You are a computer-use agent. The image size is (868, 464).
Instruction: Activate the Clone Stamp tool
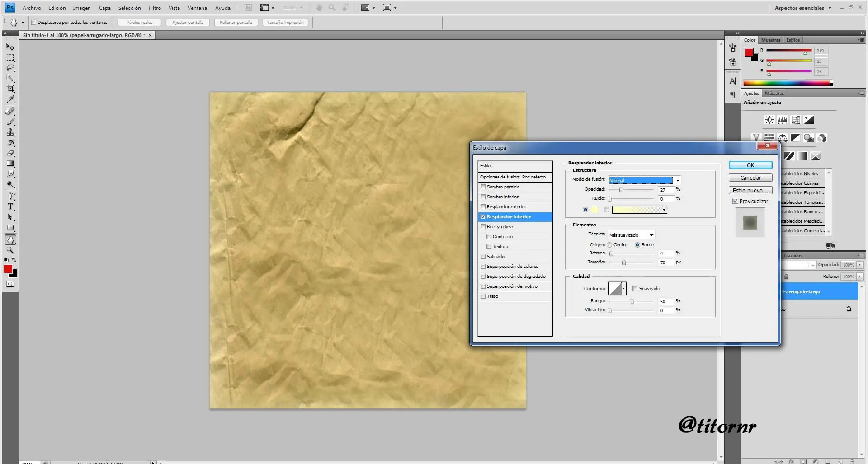(x=10, y=132)
